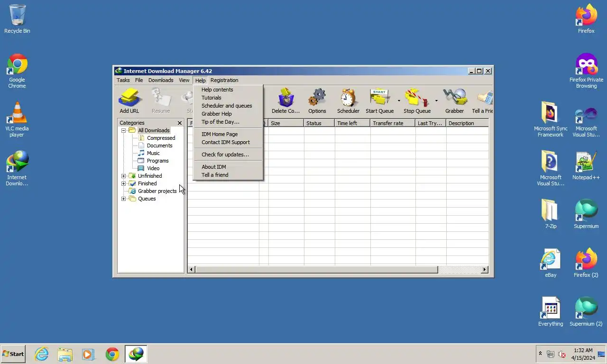This screenshot has width=607, height=364.
Task: Open Notepad++ desktop icon
Action: [x=586, y=165]
